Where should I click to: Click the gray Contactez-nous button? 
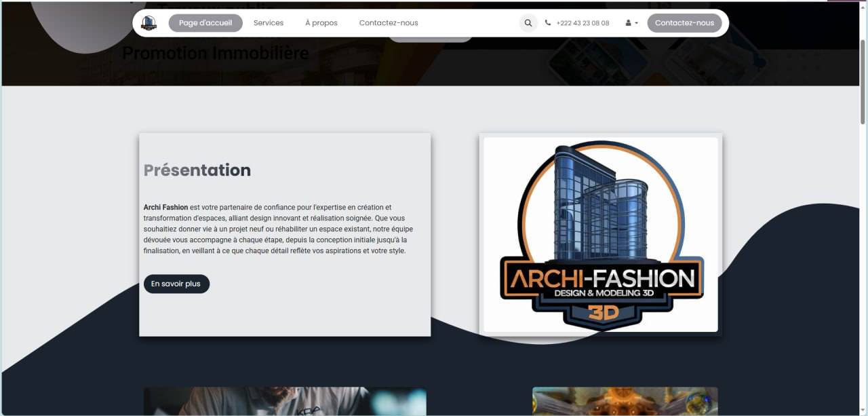point(684,23)
